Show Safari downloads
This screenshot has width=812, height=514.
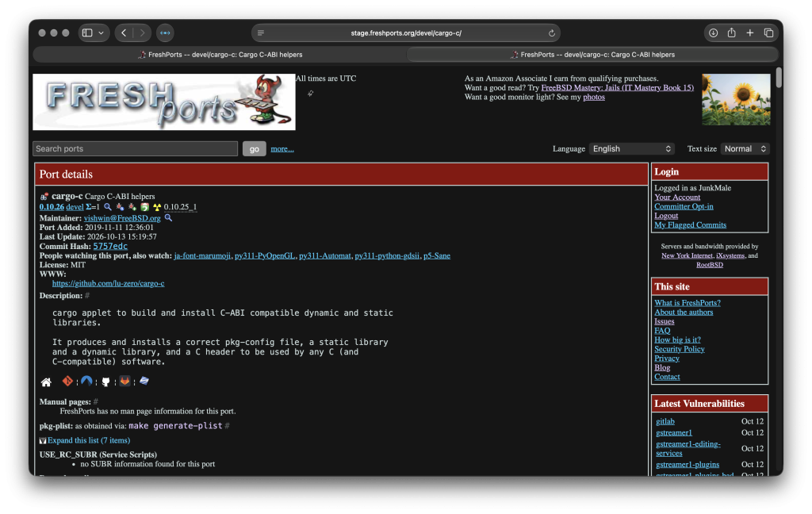point(713,33)
